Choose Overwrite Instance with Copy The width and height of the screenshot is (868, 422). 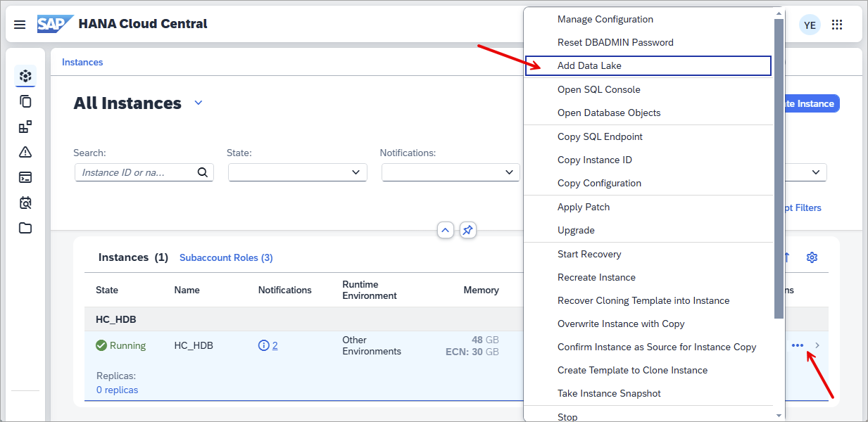click(649, 324)
